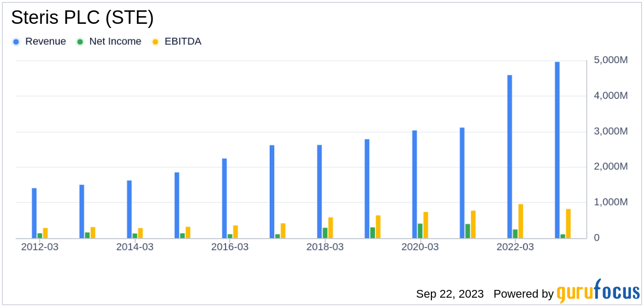Select the blue Revenue bar for 2012-03

[34, 213]
